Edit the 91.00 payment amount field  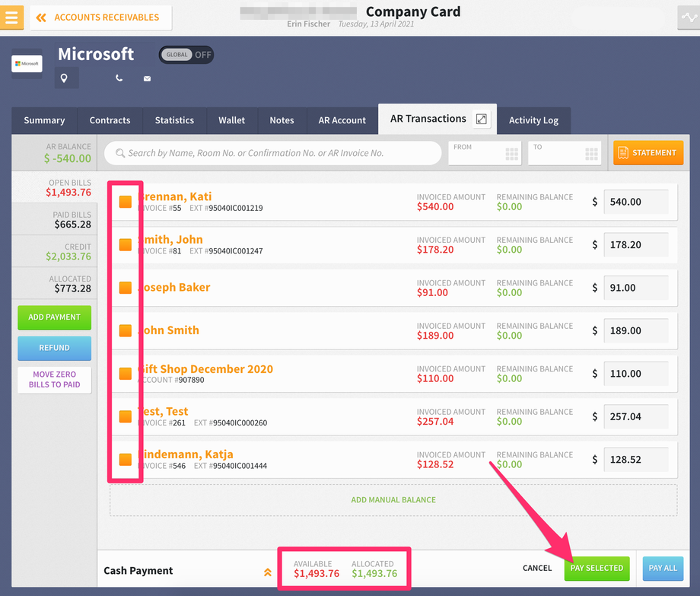coord(636,288)
